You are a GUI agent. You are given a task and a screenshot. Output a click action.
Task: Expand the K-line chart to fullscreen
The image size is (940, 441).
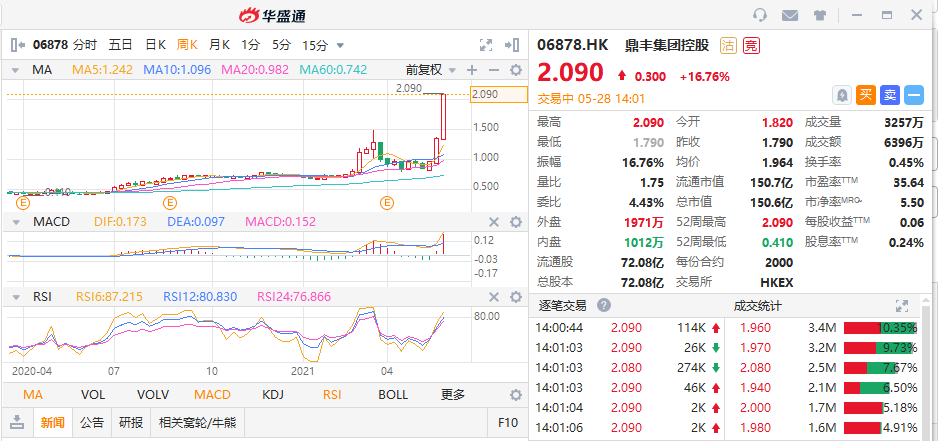click(486, 45)
